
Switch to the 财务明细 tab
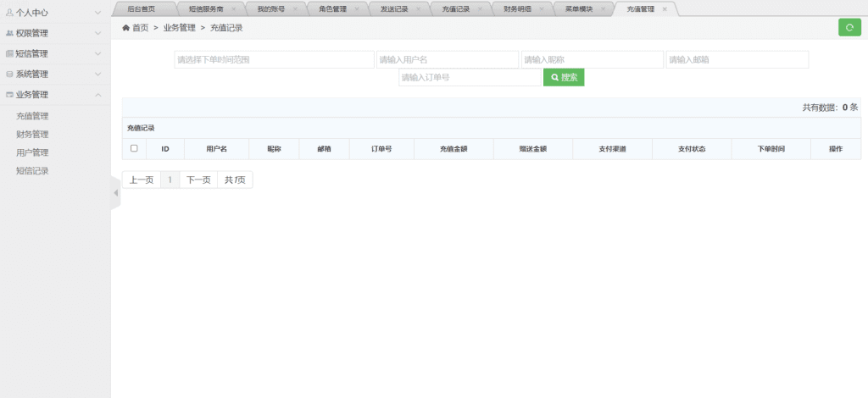[517, 9]
